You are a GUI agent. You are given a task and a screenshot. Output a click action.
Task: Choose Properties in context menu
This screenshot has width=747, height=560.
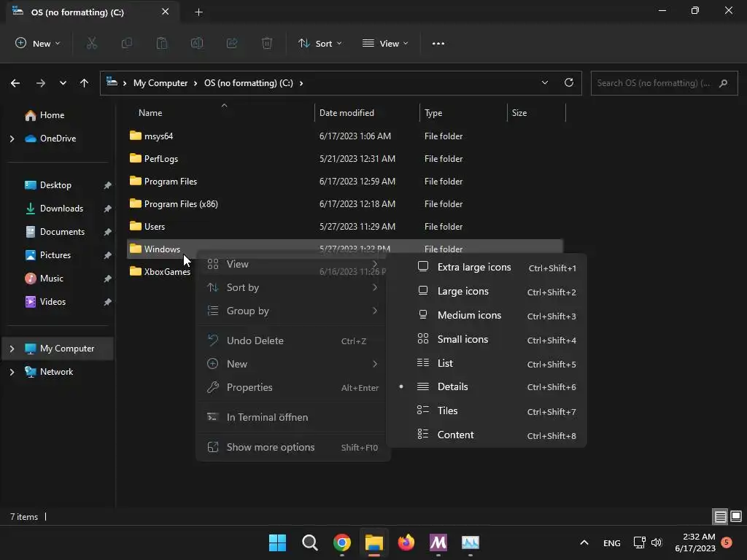click(x=293, y=388)
